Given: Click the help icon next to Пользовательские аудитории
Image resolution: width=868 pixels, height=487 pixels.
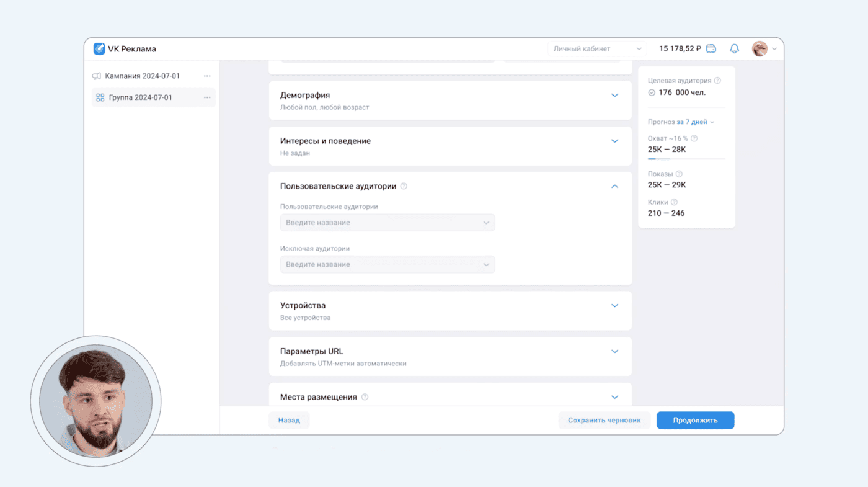Looking at the screenshot, I should click(404, 186).
